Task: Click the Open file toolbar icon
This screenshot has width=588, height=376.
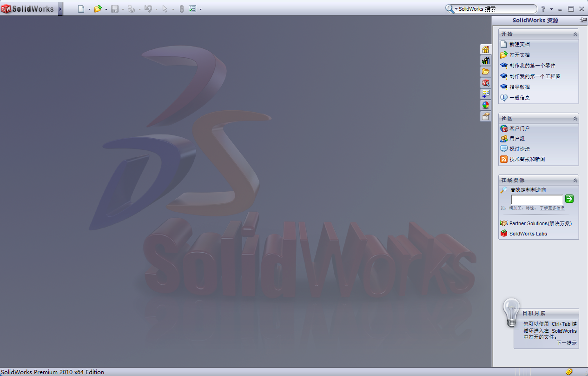Action: click(99, 8)
